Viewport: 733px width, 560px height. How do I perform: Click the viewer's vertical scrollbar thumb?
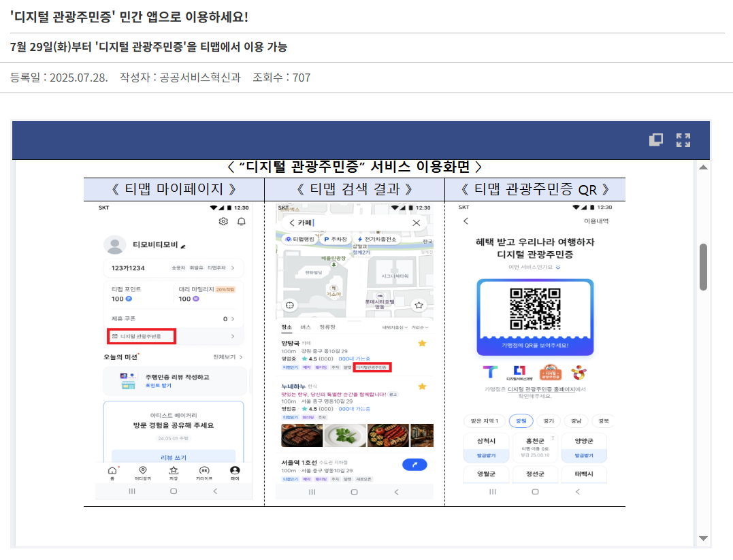[703, 267]
